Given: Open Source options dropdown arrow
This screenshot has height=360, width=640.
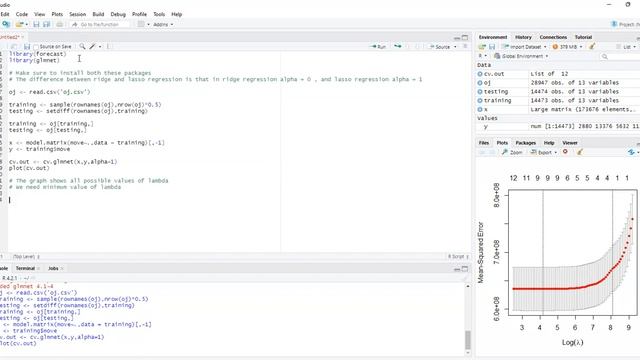Looking at the screenshot, I should [456, 47].
